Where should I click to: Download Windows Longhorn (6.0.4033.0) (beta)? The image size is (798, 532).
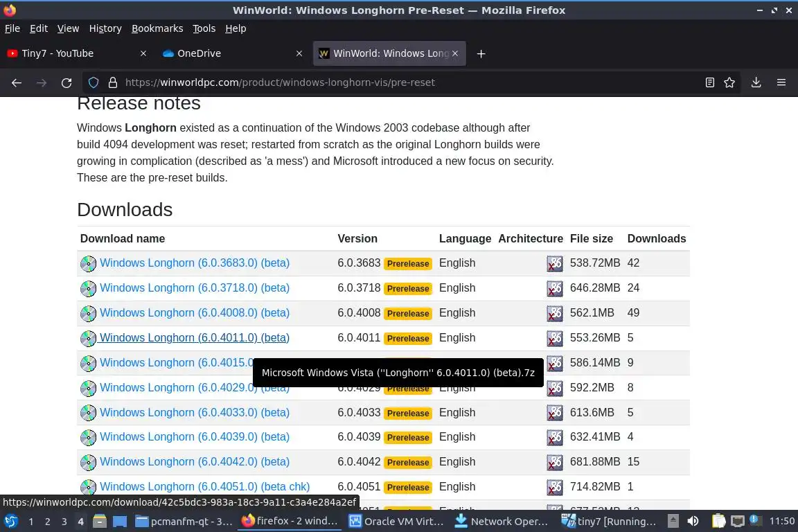coord(195,412)
